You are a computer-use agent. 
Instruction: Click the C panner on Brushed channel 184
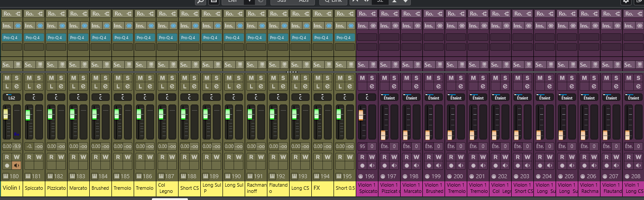tap(101, 97)
